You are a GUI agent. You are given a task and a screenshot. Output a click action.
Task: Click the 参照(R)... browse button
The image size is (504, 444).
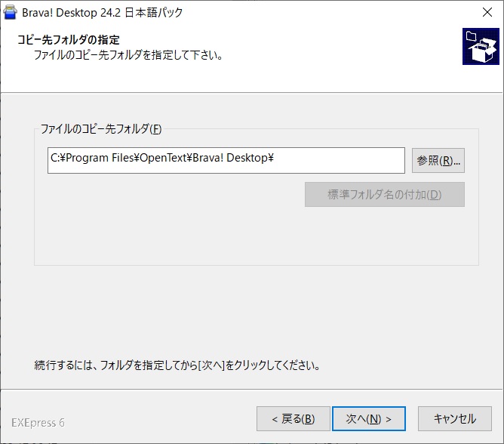(438, 161)
